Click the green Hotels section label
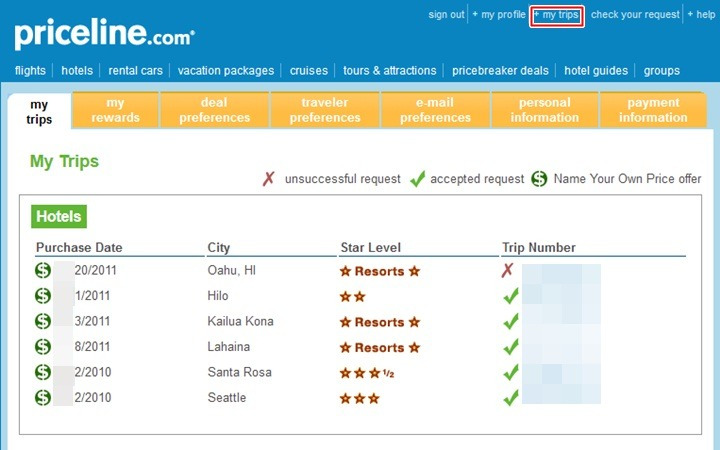 coord(59,216)
